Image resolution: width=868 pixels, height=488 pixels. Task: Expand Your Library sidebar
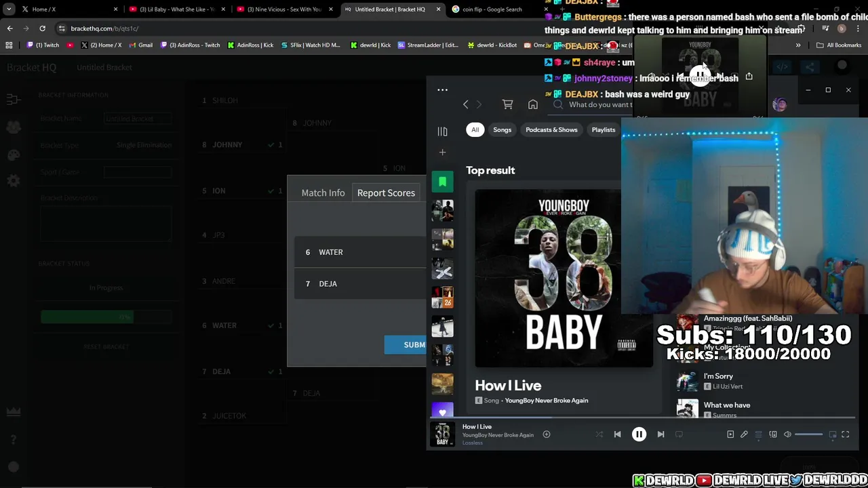(x=442, y=131)
